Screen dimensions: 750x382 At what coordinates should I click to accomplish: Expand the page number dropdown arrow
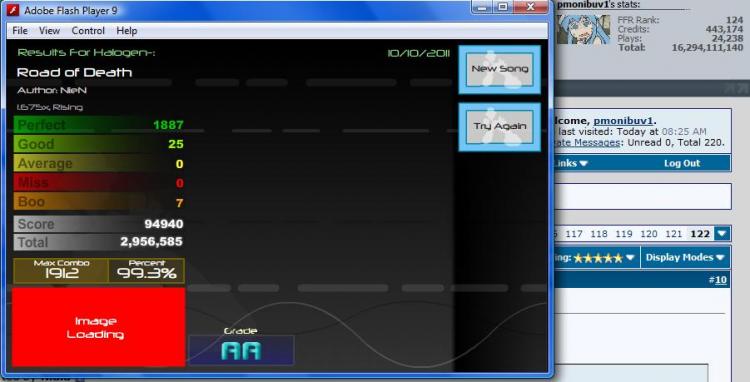(x=722, y=233)
